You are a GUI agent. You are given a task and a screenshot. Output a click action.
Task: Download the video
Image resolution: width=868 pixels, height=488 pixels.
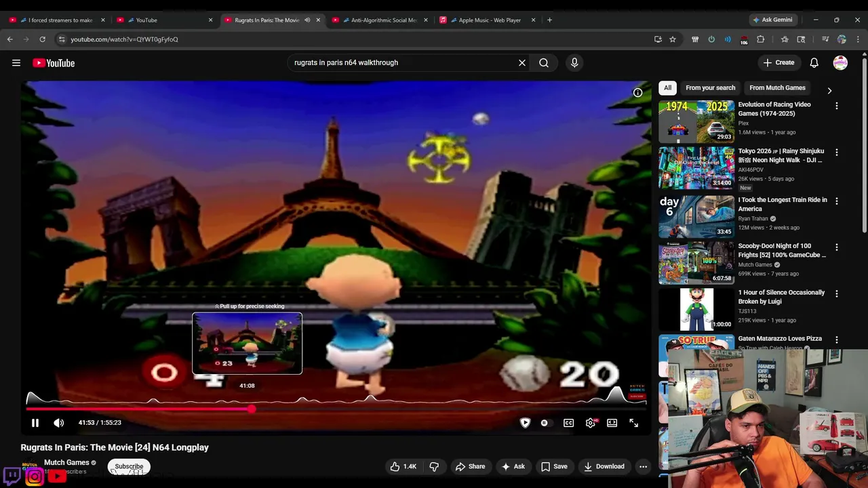pos(604,466)
